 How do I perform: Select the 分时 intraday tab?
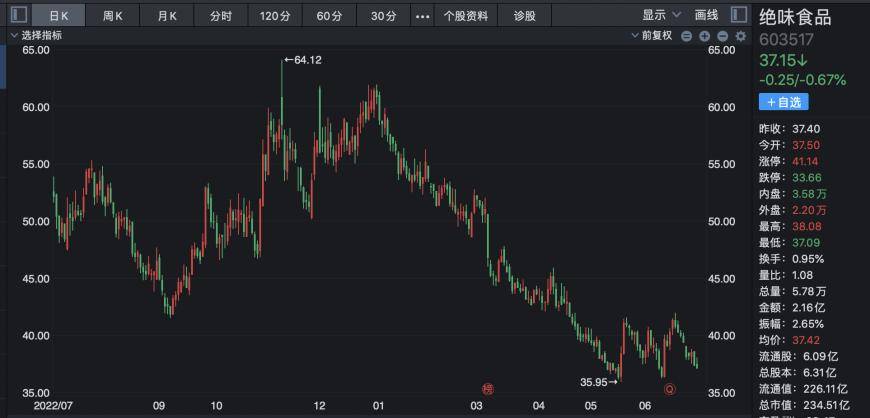(221, 16)
